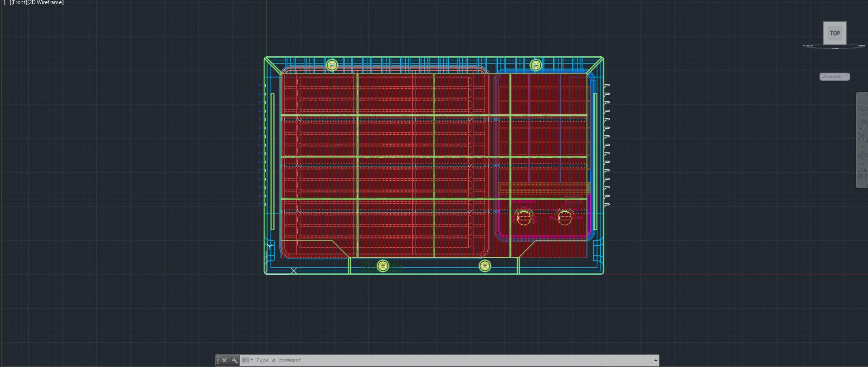Select the top-right yellow screw circle

(535, 65)
